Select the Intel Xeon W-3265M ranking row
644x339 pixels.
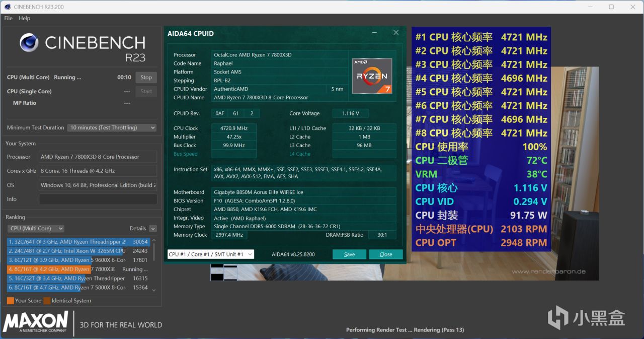(x=78, y=251)
